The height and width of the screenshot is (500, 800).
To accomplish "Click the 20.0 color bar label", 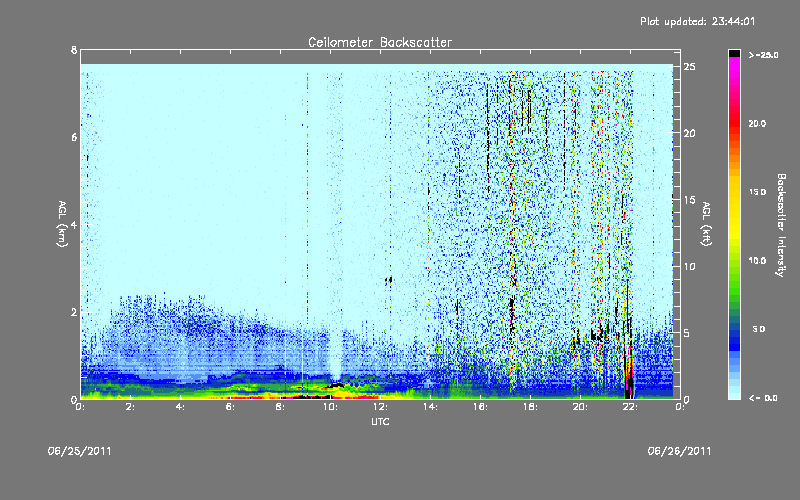I will [x=757, y=124].
